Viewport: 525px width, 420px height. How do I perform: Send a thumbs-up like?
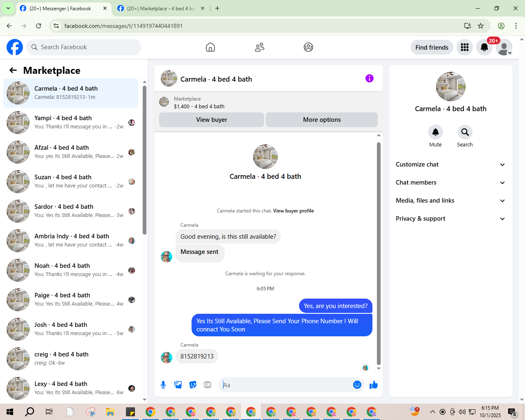[374, 385]
